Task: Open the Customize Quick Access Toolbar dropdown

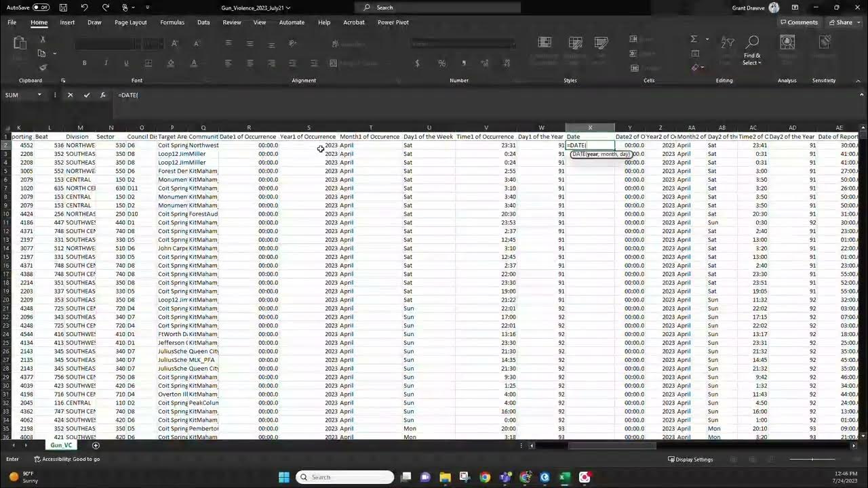Action: coord(147,7)
